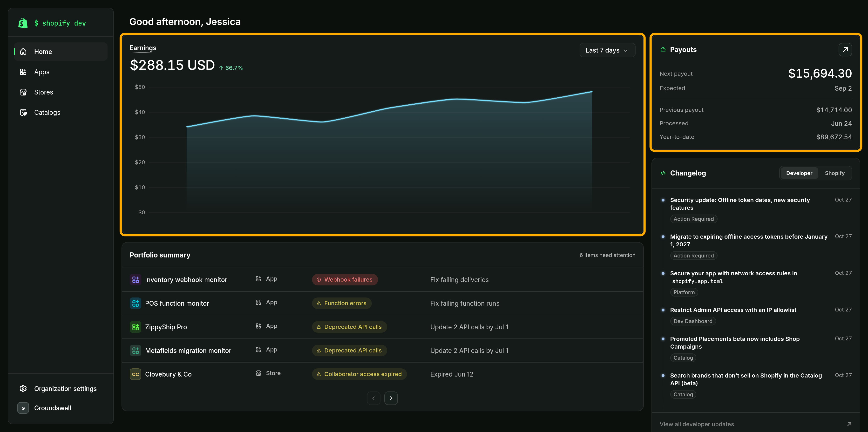Viewport: 868px width, 432px height.
Task: Click the Groundswell G avatar icon
Action: click(23, 408)
